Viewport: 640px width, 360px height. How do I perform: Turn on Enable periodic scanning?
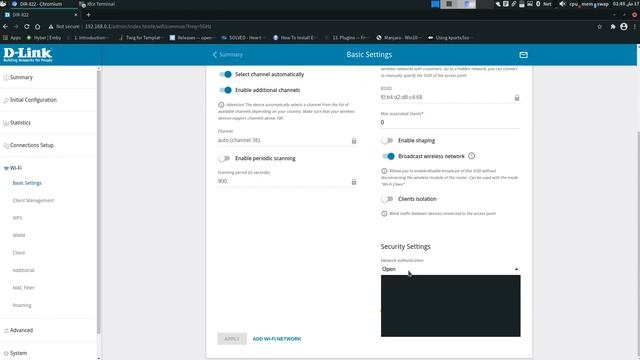pyautogui.click(x=224, y=158)
